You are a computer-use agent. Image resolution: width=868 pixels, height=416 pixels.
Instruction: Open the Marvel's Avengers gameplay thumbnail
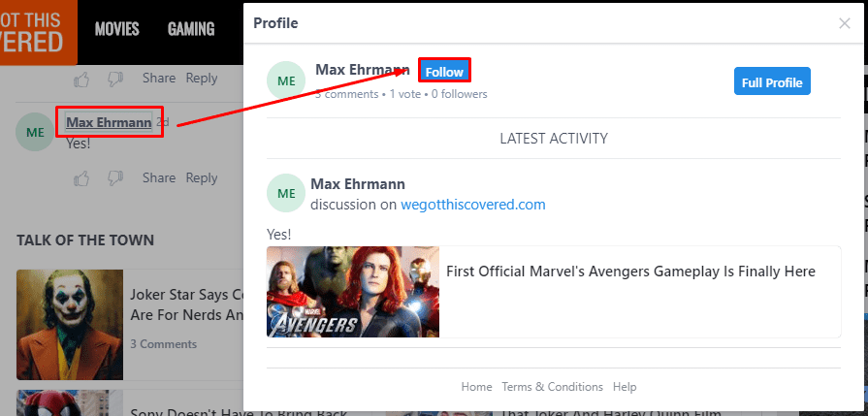pos(353,291)
